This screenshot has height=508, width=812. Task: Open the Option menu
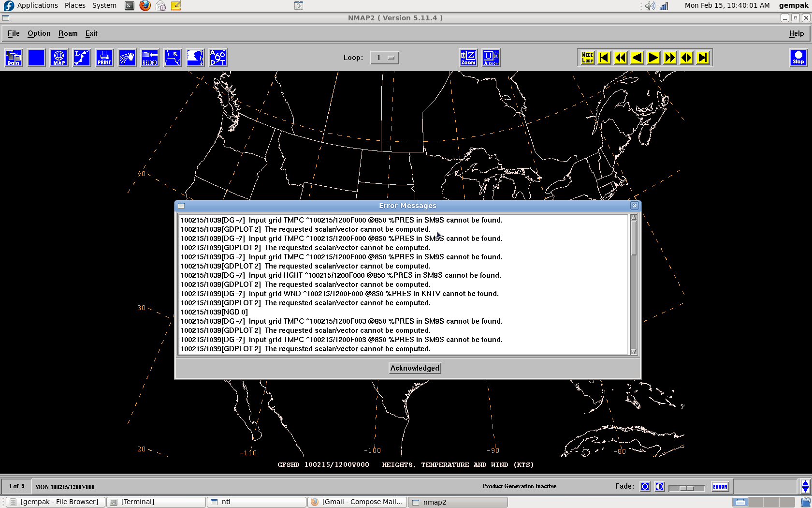coord(39,33)
